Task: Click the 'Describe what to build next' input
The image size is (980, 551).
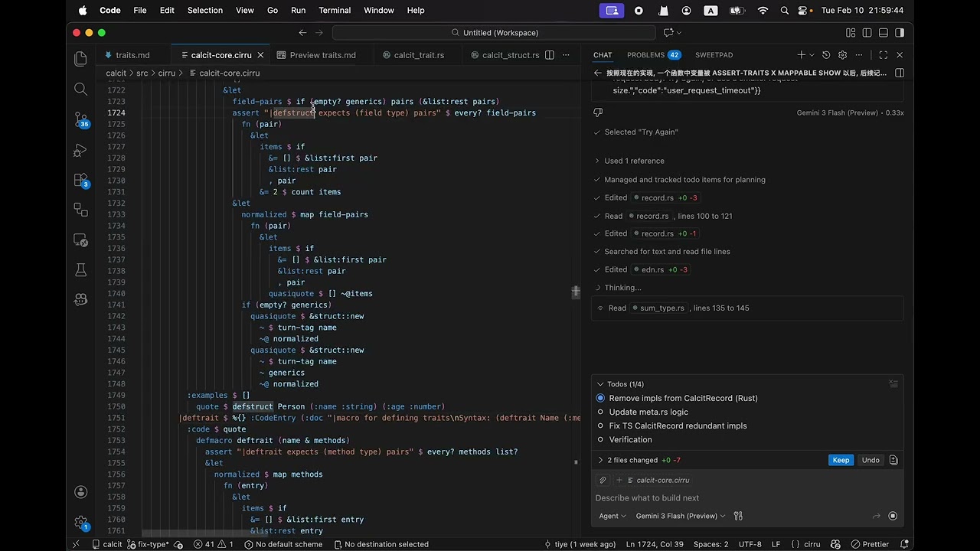Action: point(747,497)
